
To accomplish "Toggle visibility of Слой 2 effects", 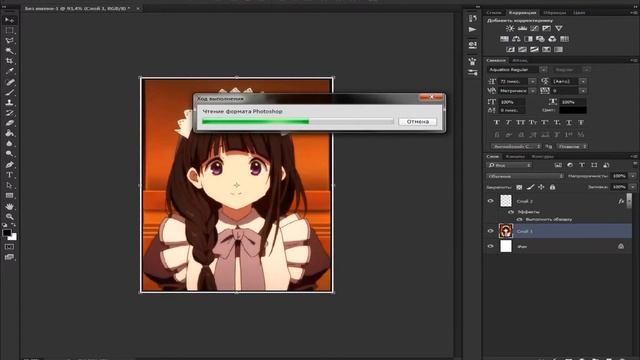I will pyautogui.click(x=511, y=212).
